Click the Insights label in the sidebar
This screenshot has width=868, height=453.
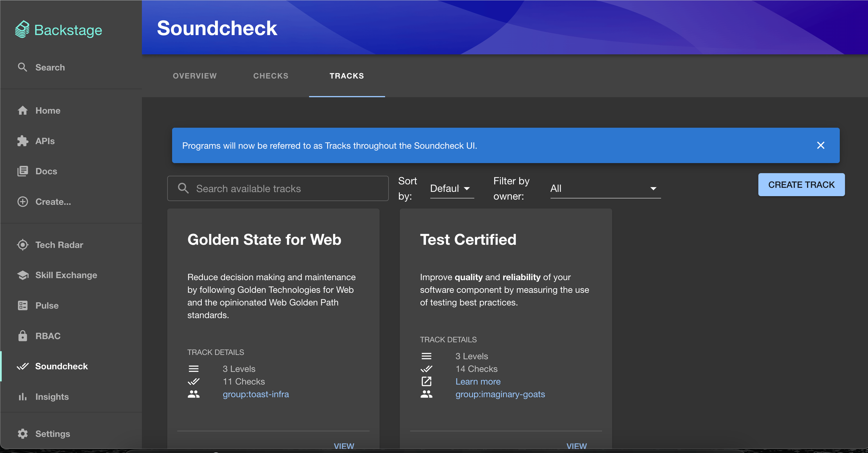pyautogui.click(x=52, y=396)
